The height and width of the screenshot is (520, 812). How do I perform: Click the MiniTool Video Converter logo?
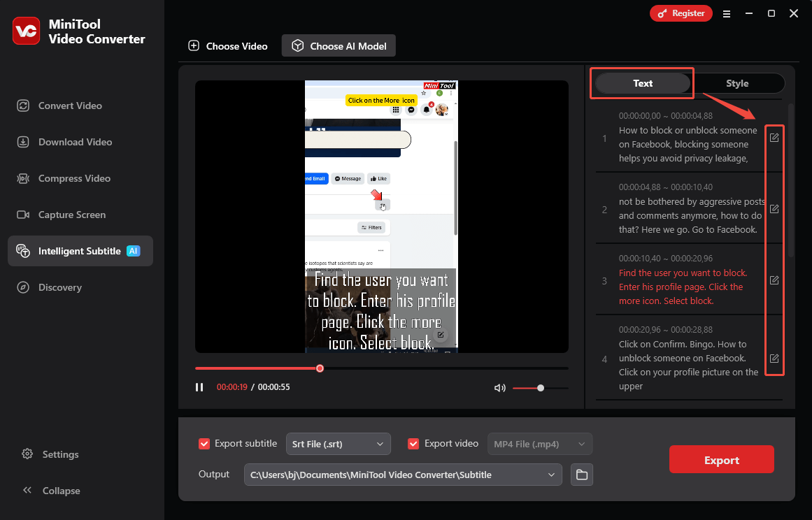27,31
